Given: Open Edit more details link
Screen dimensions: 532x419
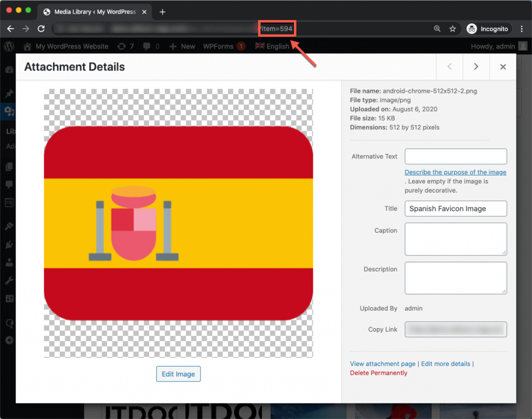Looking at the screenshot, I should (x=445, y=364).
